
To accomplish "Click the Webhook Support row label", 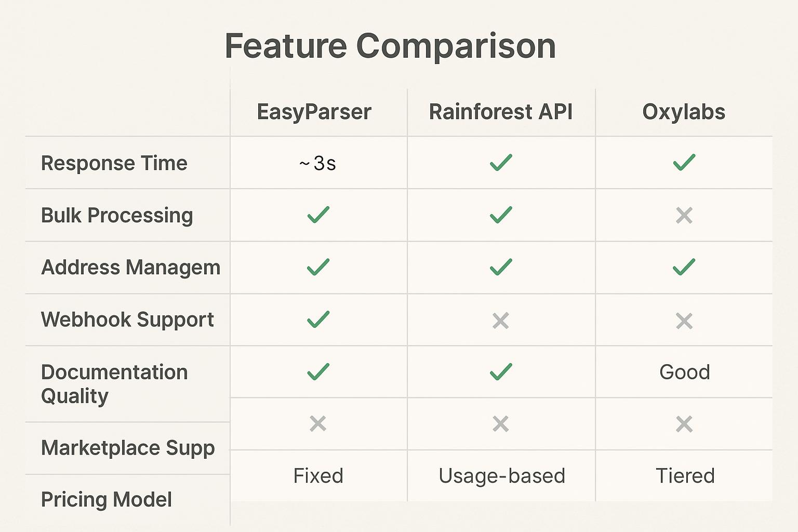I will tap(127, 320).
